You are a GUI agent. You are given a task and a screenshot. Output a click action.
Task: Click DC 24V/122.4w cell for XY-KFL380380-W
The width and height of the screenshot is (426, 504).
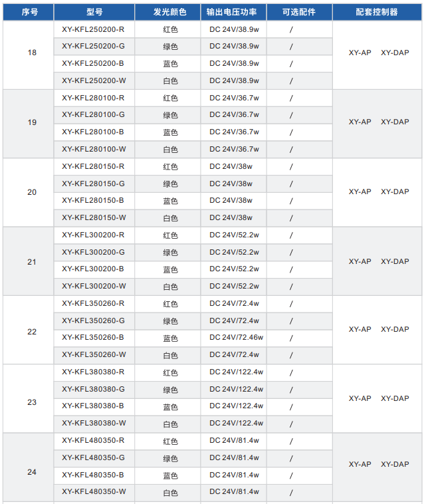236,424
